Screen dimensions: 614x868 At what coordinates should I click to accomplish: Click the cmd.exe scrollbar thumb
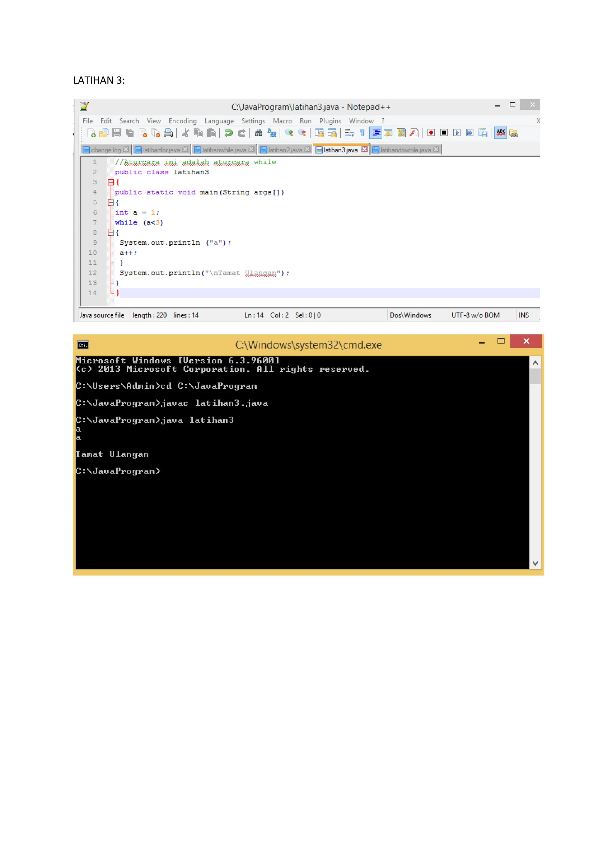pos(535,376)
